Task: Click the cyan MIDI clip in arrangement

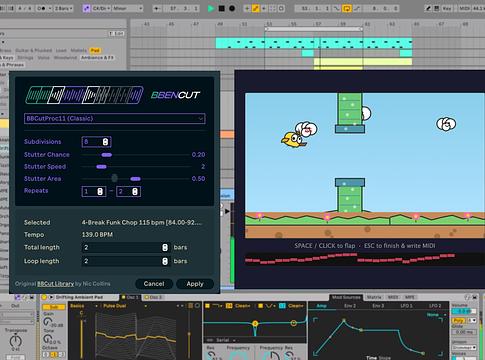Action: click(x=314, y=43)
